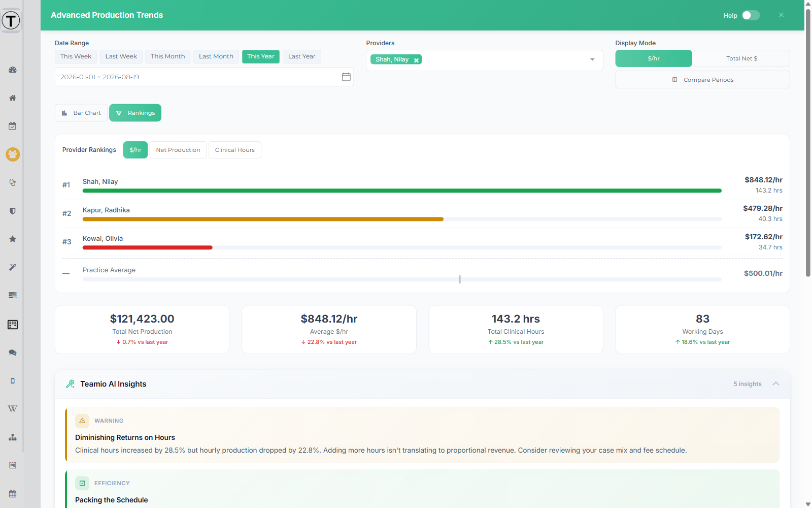Image resolution: width=812 pixels, height=508 pixels.
Task: Go to the home icon in sidebar
Action: click(x=13, y=98)
